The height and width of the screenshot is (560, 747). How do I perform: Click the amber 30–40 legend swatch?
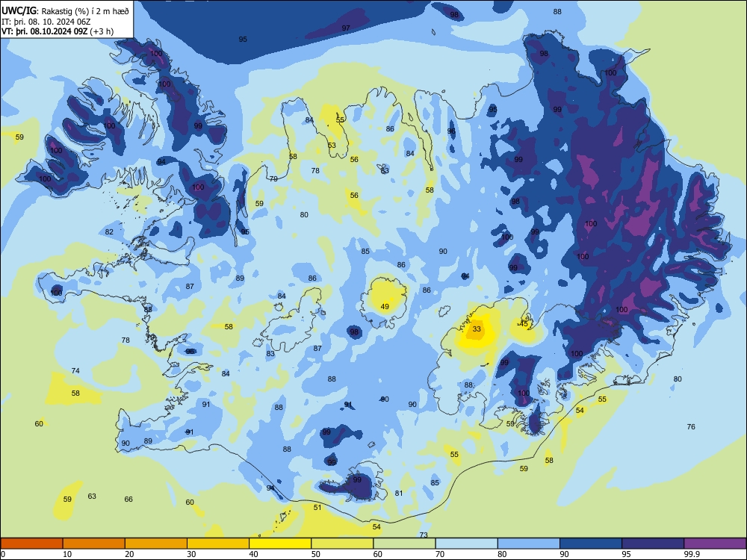point(218,544)
